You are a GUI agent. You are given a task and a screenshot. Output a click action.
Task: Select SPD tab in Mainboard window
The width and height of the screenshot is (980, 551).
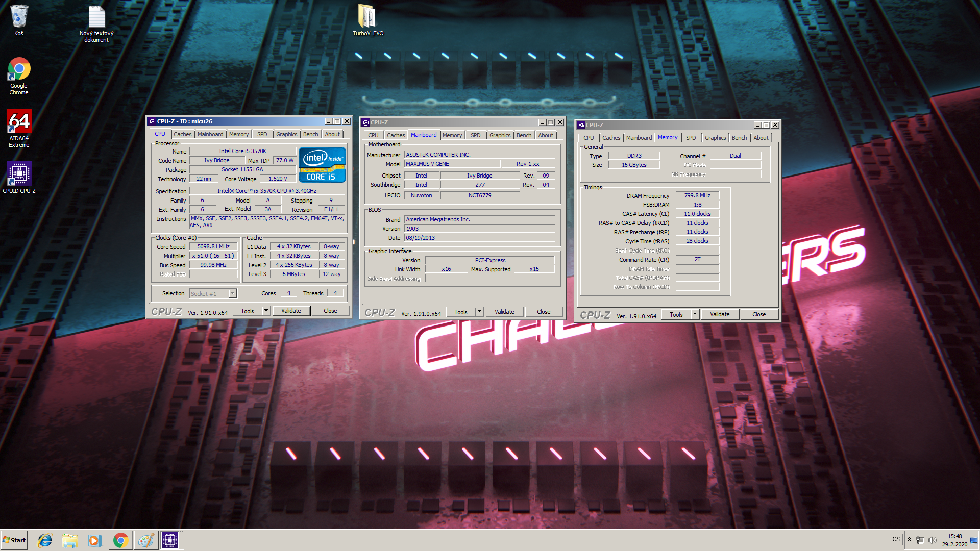click(x=476, y=135)
